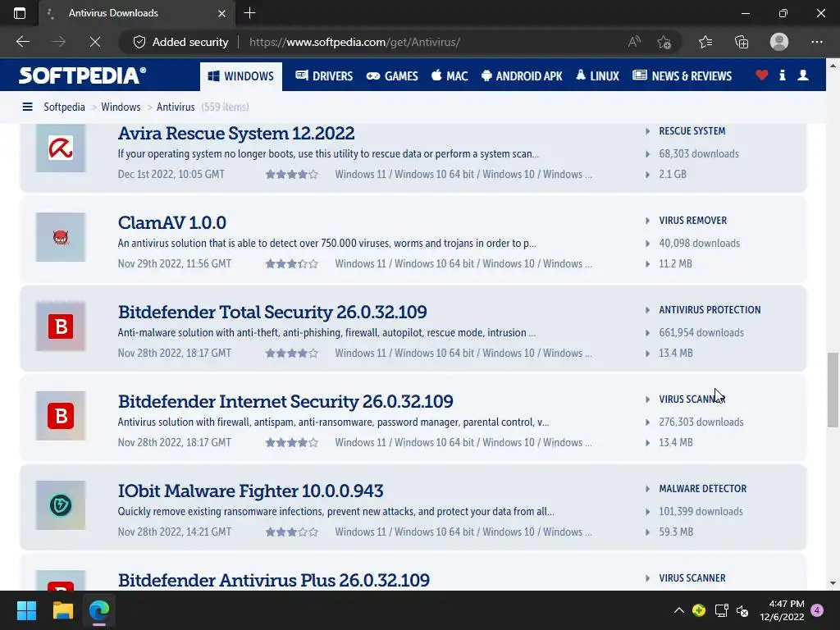Click the page's vertical scrollbar thumb

point(833,390)
